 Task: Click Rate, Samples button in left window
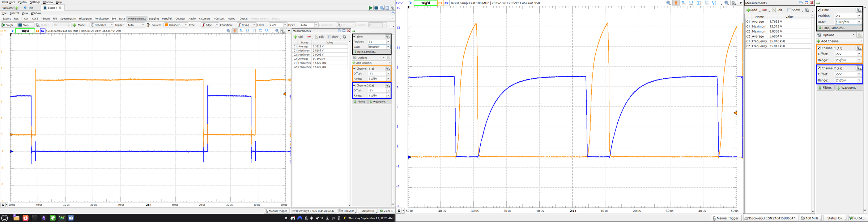pos(371,52)
